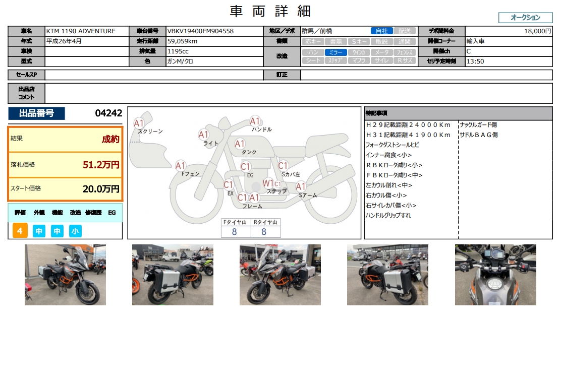Click the 成約 result status

[x=110, y=139]
